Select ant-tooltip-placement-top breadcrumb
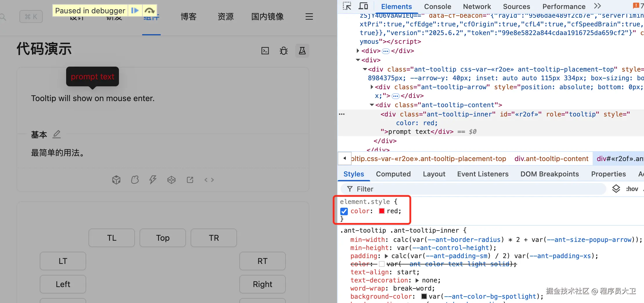The image size is (644, 303). pos(428,159)
